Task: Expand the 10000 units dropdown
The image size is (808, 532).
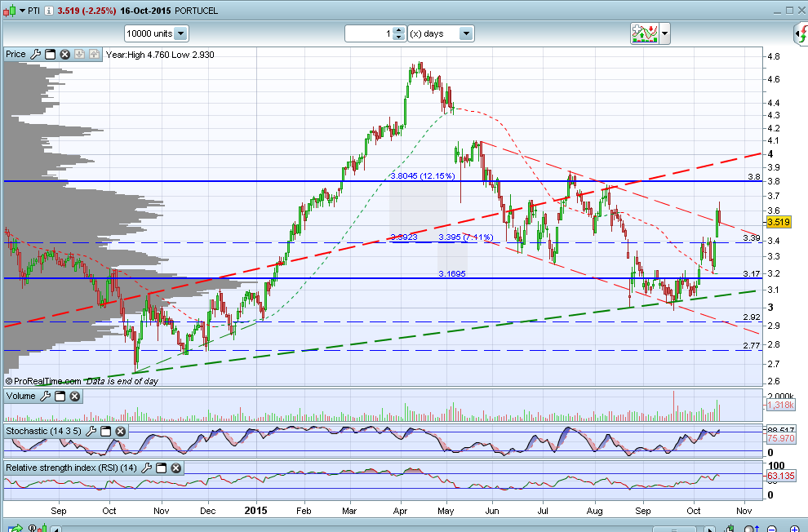Action: [x=180, y=34]
